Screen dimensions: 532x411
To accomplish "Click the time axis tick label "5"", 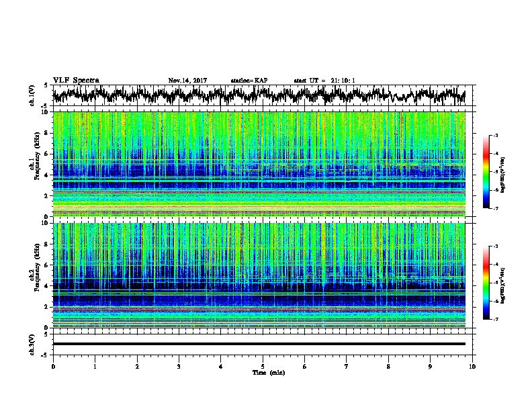I will point(263,367).
